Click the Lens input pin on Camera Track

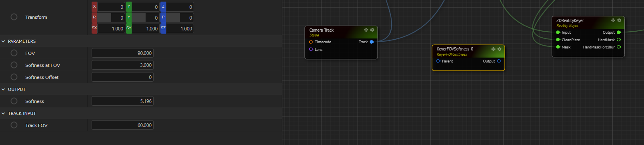point(311,50)
